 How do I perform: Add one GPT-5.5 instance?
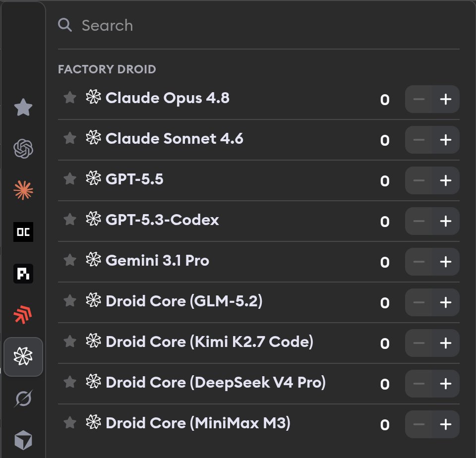[x=446, y=180]
